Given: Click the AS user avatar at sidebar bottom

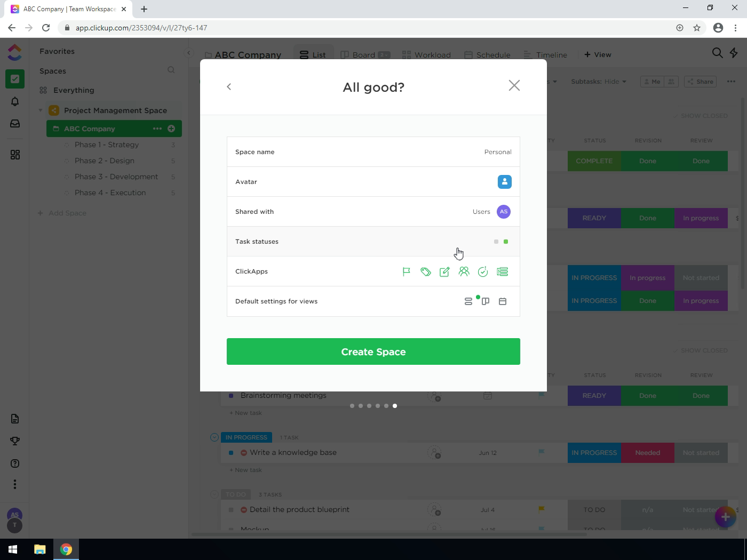Looking at the screenshot, I should click(x=14, y=515).
